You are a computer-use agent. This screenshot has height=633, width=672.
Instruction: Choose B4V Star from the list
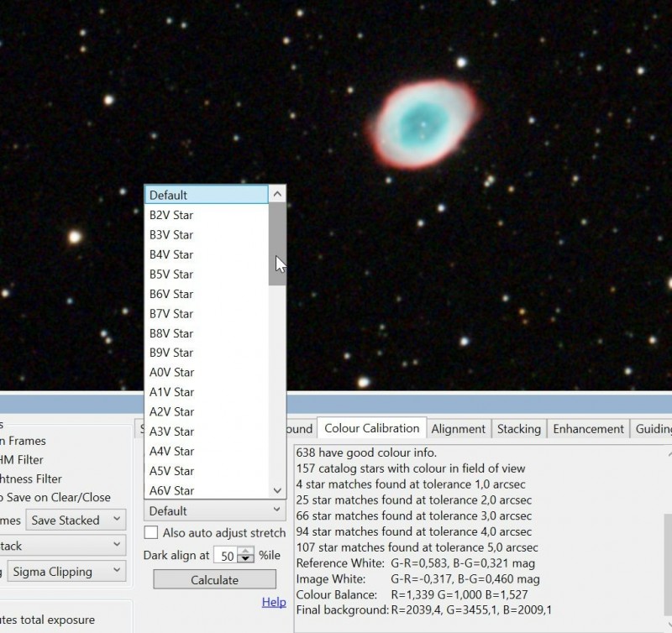click(x=207, y=254)
